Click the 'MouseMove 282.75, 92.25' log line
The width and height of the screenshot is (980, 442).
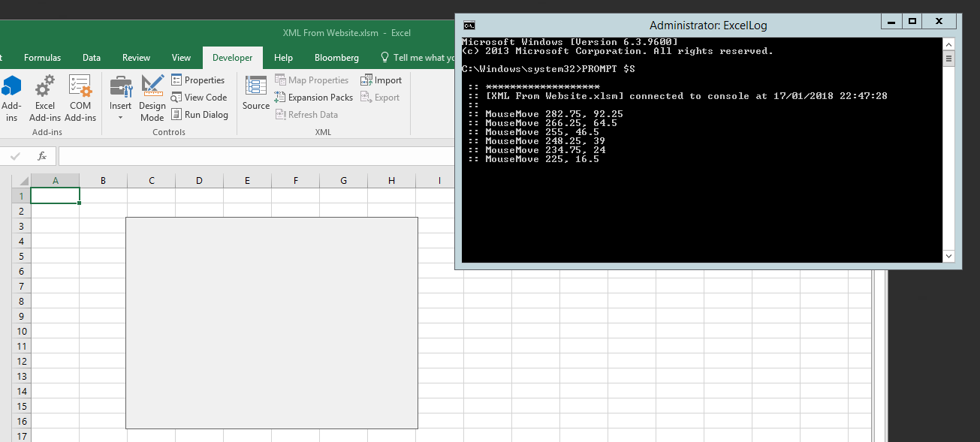coord(554,114)
